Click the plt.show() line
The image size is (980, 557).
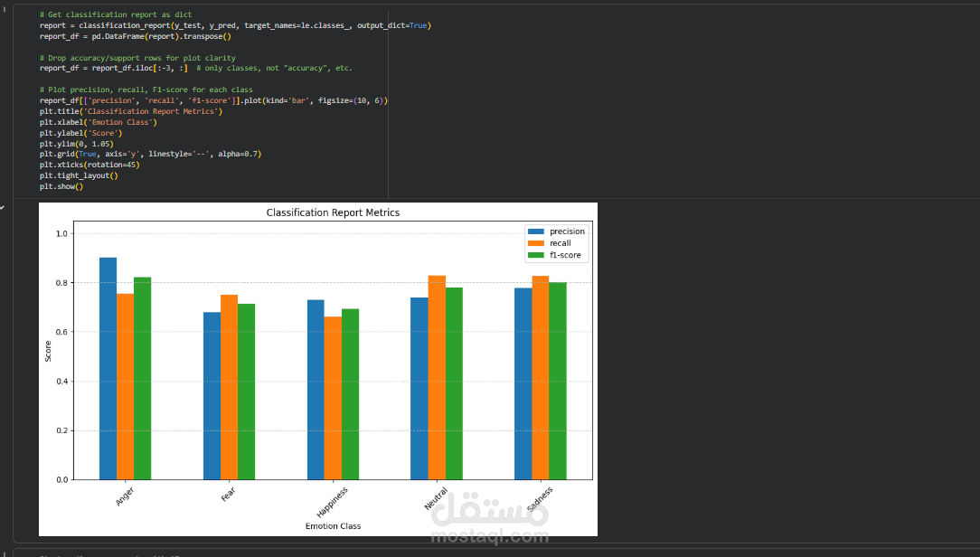click(61, 186)
